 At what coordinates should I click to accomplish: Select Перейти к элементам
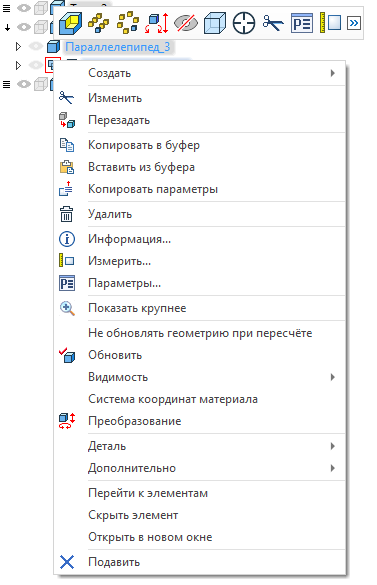point(200,493)
